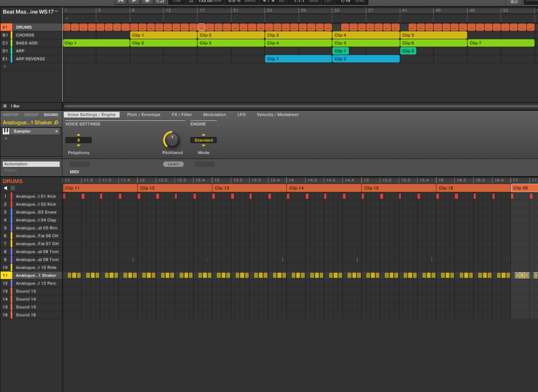Screen dimensions: 538x392
Task: Click the pattern grid icon beside 1 Bar
Action: pos(5,105)
